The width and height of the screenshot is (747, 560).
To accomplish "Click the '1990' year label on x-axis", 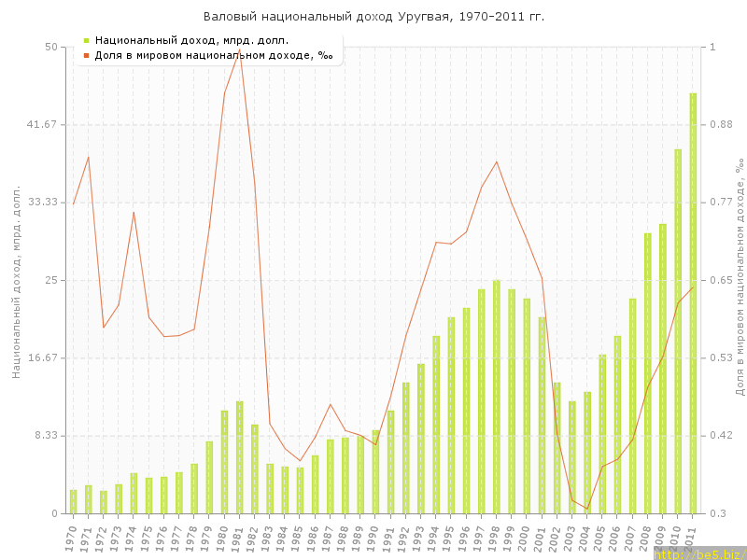I will (373, 538).
